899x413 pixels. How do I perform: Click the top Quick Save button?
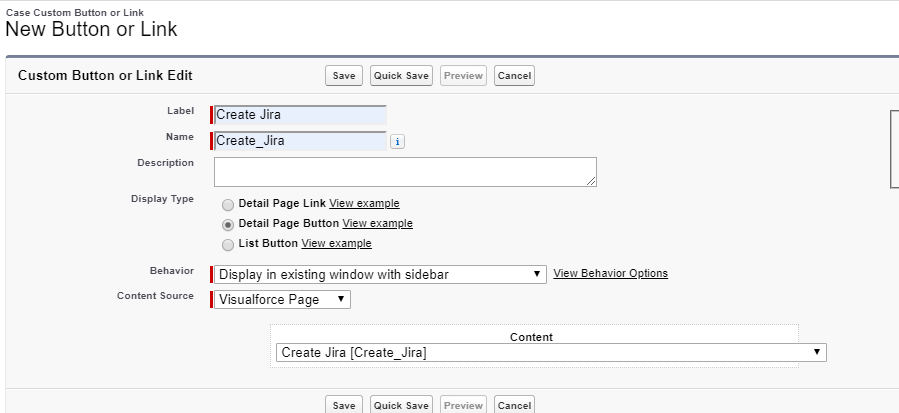(401, 76)
